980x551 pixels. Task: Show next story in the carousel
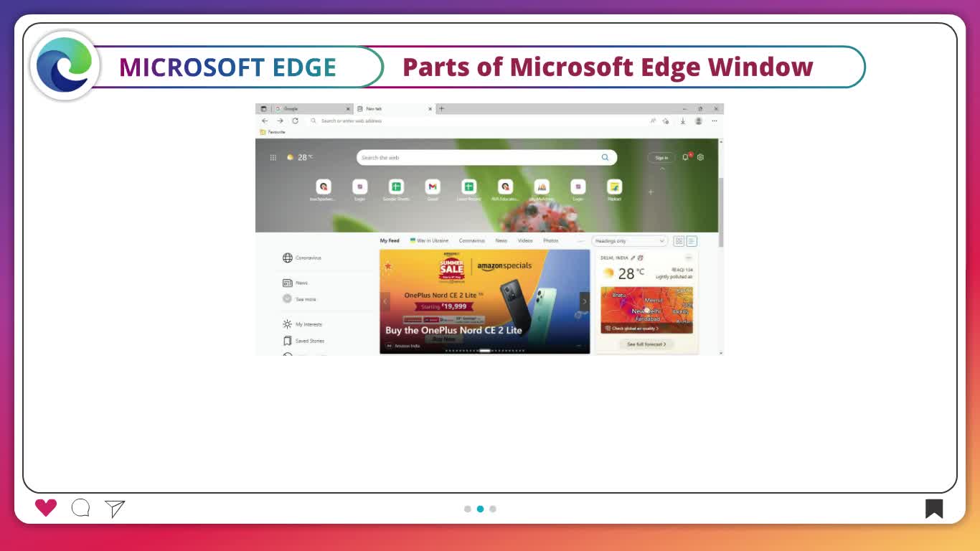[x=584, y=302]
